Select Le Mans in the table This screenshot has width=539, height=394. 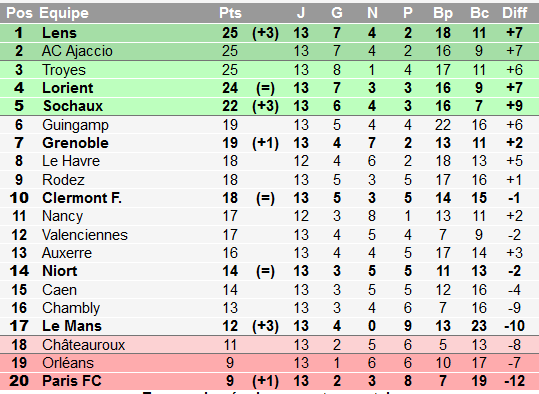72,326
